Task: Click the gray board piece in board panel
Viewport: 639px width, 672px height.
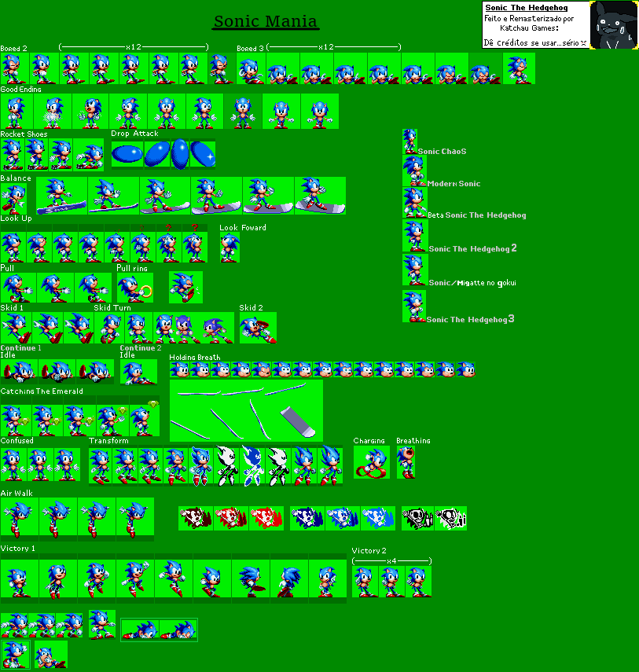Action: point(298,422)
